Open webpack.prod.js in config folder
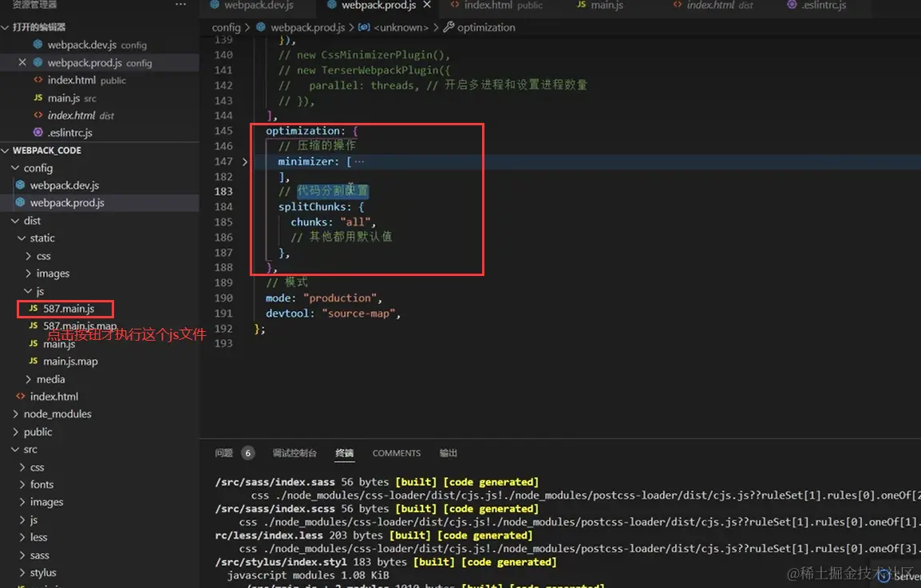Screen dimensions: 921x588 (100, 203)
